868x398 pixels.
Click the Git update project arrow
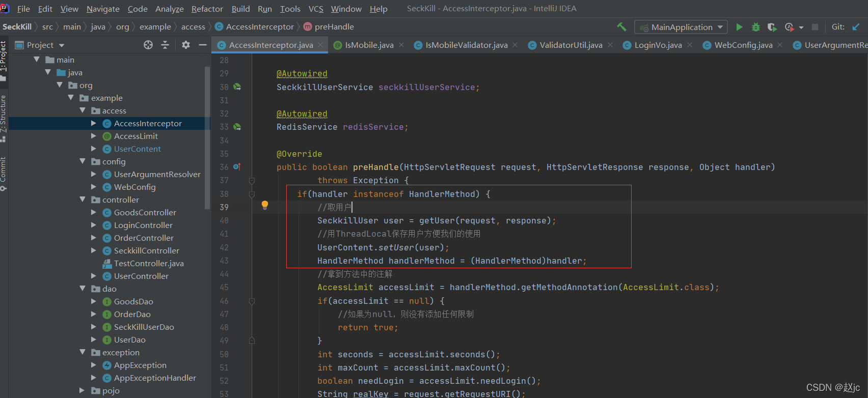(x=856, y=27)
